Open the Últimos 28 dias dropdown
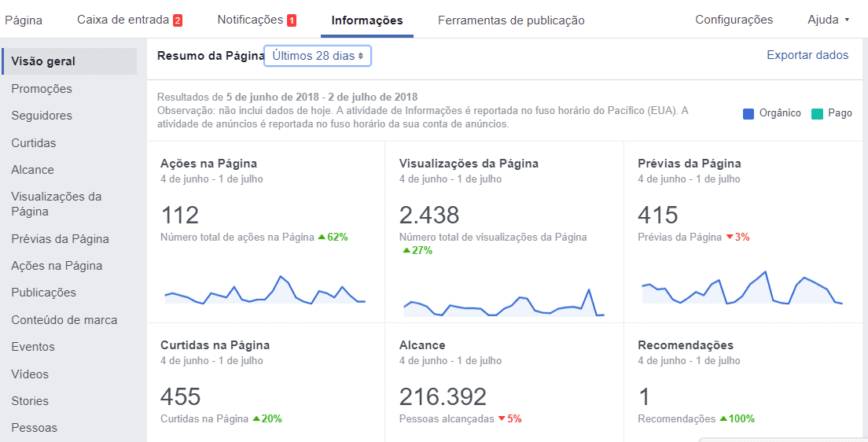The image size is (868, 442). (318, 56)
